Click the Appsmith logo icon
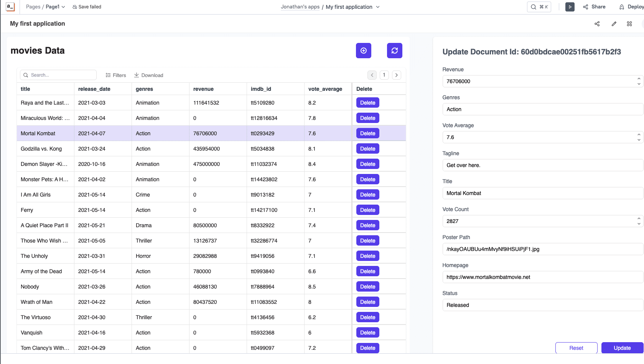 [x=10, y=7]
